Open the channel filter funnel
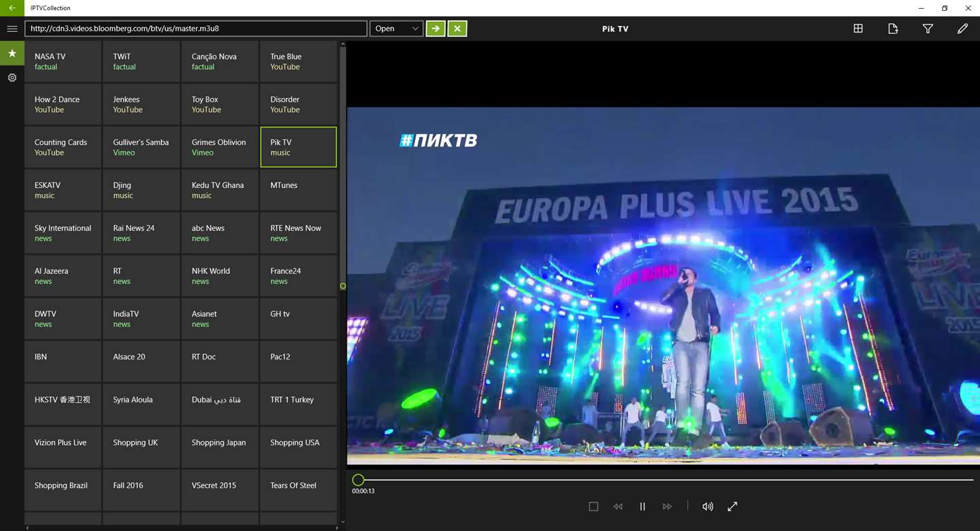The width and height of the screenshot is (980, 531). 928,29
